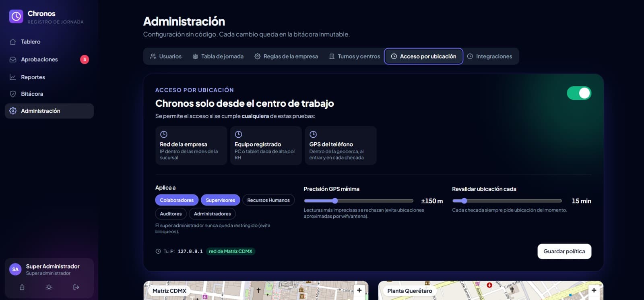
Task: Toggle the location access policy switch
Action: [x=579, y=93]
